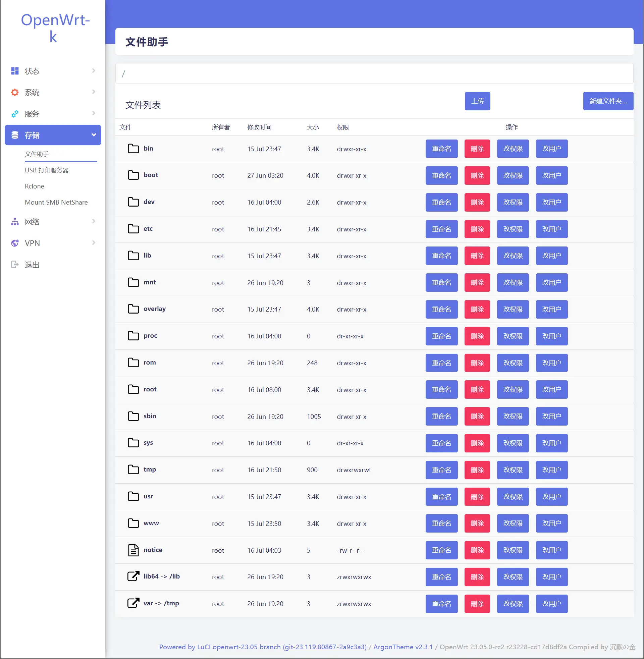Open USB print server submenu item

click(47, 170)
